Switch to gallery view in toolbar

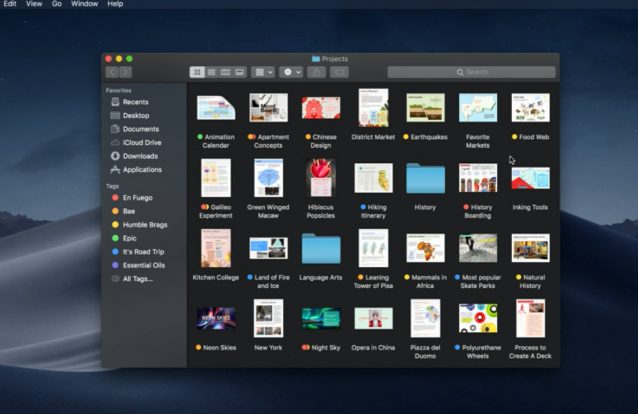tap(239, 72)
